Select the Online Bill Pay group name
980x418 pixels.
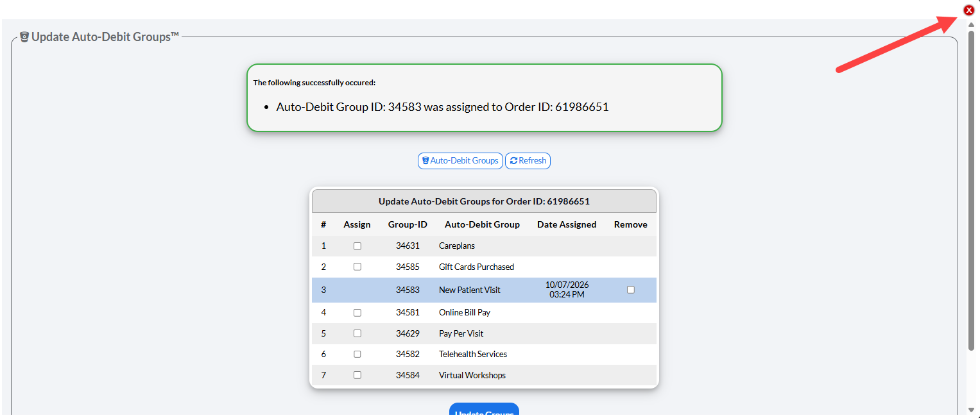point(465,313)
